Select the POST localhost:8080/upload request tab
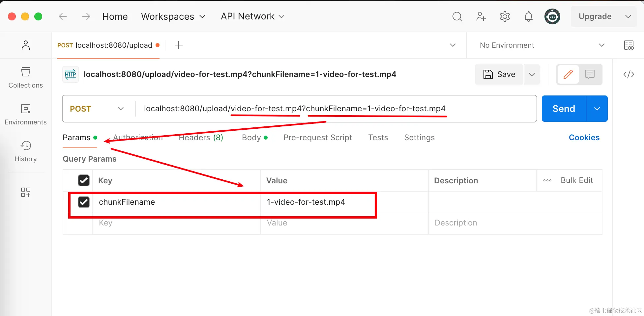 pos(108,45)
